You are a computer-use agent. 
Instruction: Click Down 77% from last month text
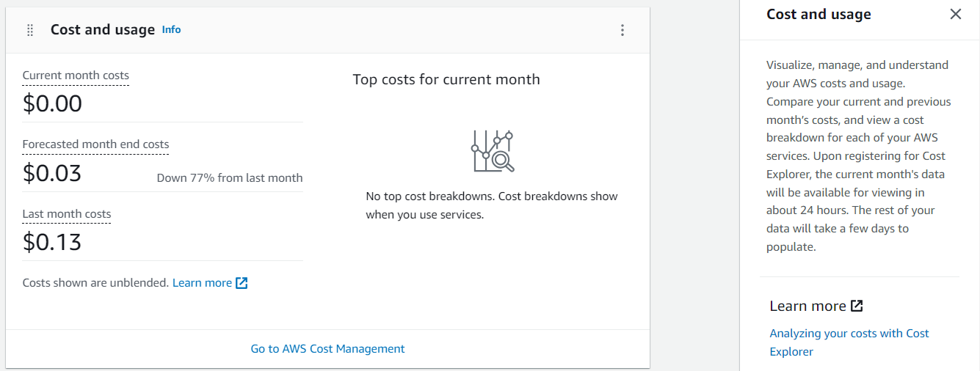click(229, 177)
